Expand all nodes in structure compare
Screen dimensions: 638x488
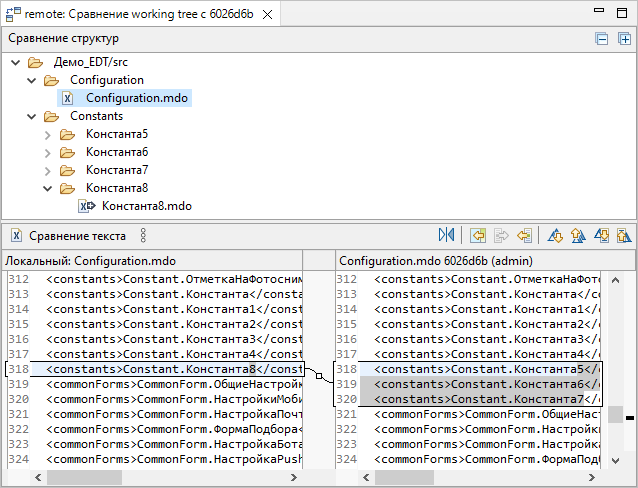point(624,39)
